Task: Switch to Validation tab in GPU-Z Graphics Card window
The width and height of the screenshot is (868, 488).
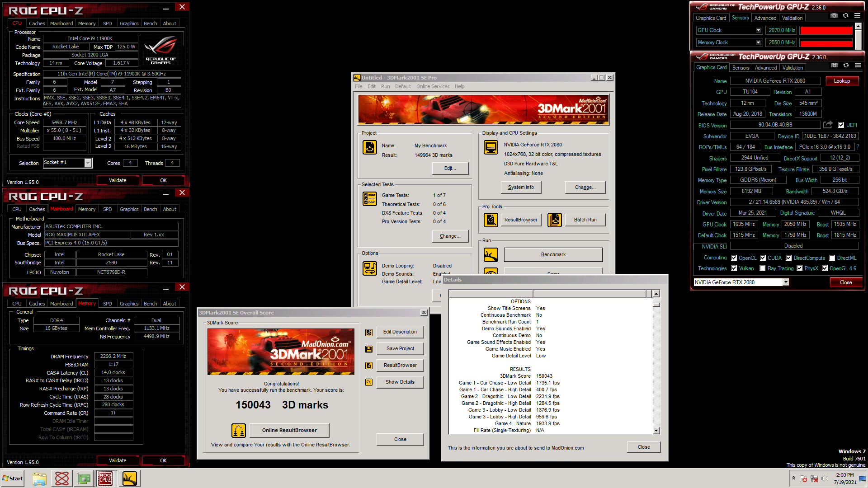Action: point(793,68)
